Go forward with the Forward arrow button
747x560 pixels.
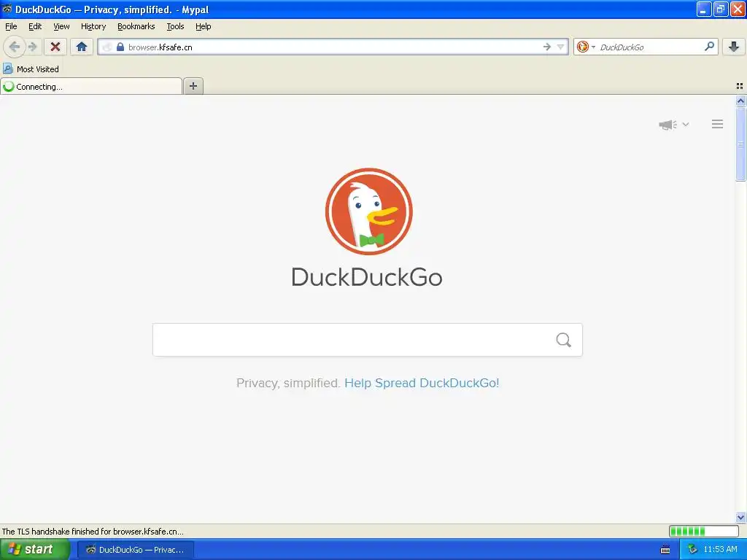(33, 47)
